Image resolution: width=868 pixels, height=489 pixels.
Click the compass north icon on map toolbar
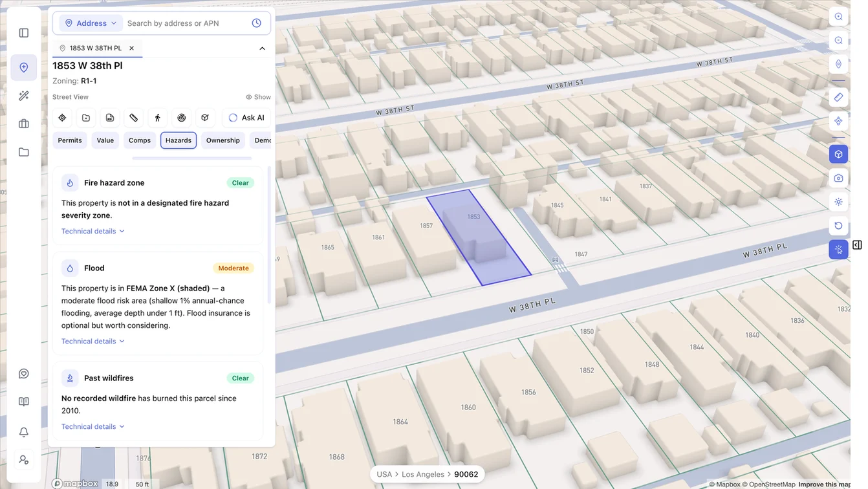click(838, 64)
